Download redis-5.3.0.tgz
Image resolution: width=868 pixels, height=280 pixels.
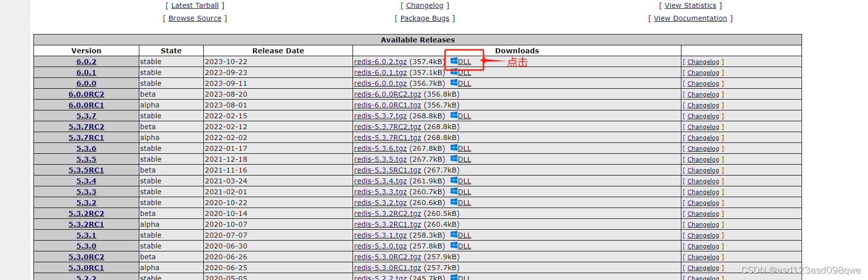381,246
